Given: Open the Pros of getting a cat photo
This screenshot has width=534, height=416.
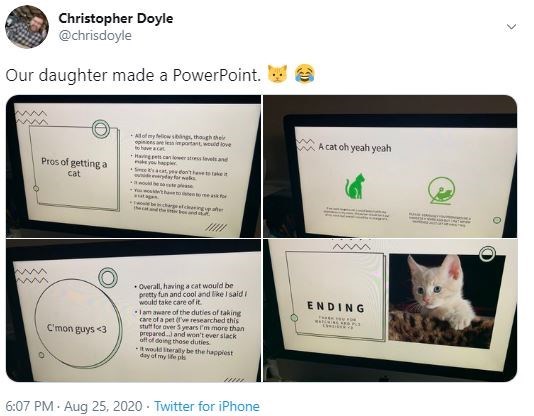Looking at the screenshot, I should [134, 166].
